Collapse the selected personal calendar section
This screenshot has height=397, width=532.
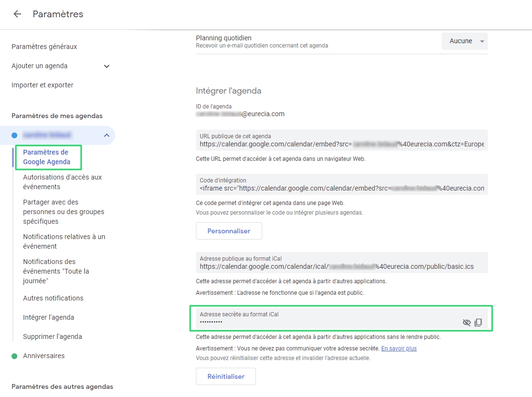(x=107, y=135)
